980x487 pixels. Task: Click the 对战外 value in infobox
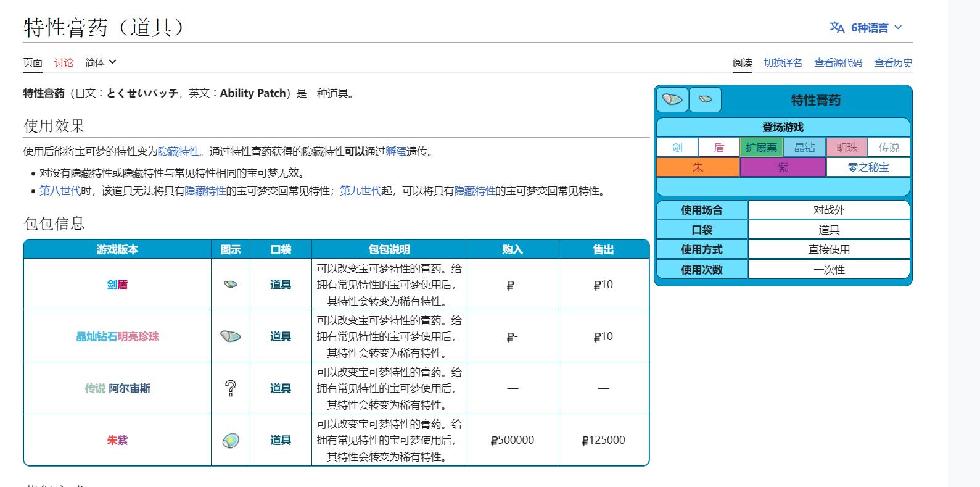[829, 210]
